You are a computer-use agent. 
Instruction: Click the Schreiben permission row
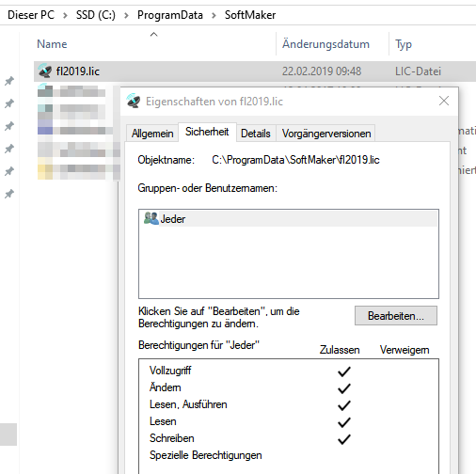pos(289,438)
